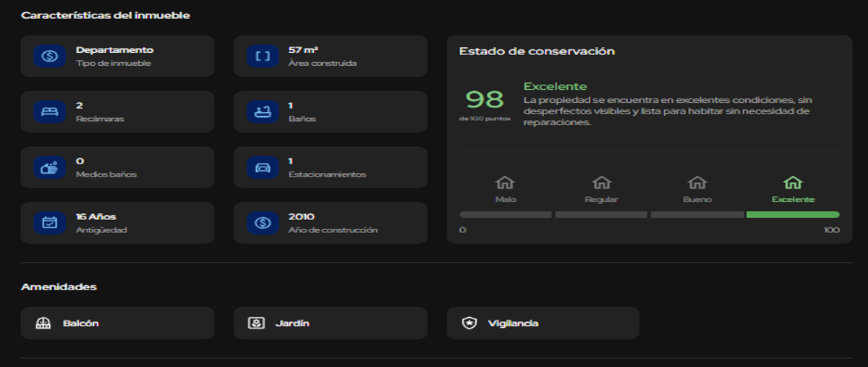The width and height of the screenshot is (868, 367).
Task: Click the gray bar segment under Regular
Action: coord(601,214)
